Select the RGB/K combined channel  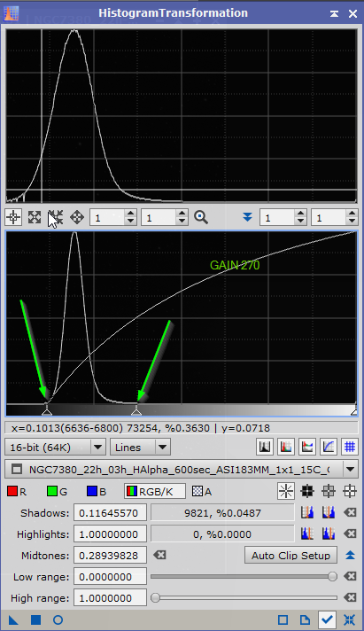155,491
